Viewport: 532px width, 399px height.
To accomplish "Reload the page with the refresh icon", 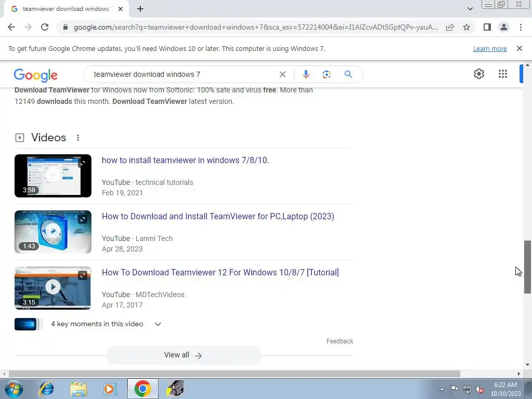I will point(45,27).
